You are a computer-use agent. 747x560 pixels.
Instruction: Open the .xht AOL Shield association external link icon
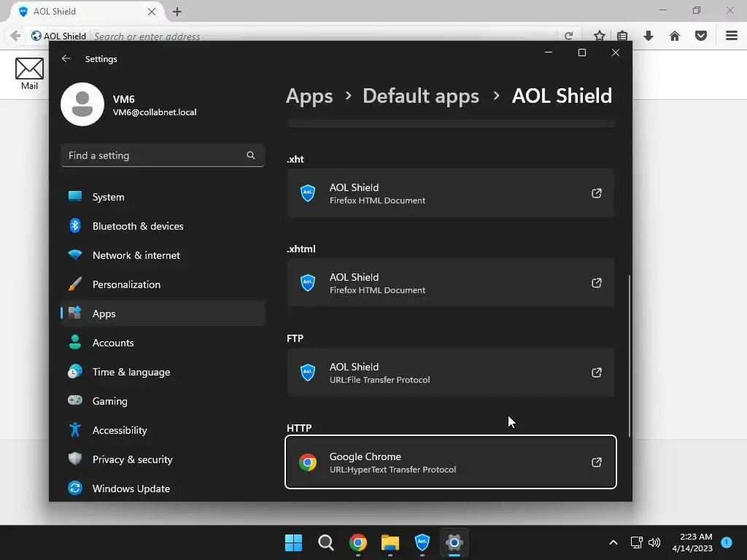597,193
